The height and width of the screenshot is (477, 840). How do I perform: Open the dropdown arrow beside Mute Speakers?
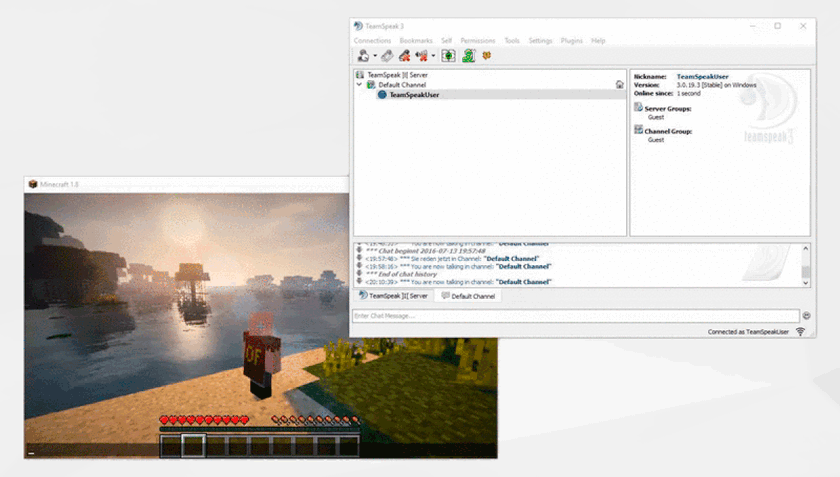pyautogui.click(x=433, y=56)
